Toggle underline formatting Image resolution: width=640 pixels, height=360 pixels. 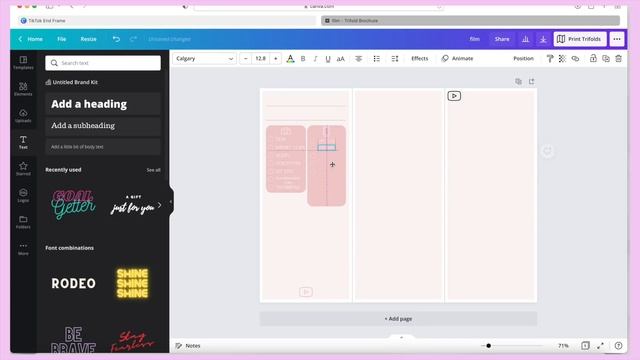pos(328,59)
